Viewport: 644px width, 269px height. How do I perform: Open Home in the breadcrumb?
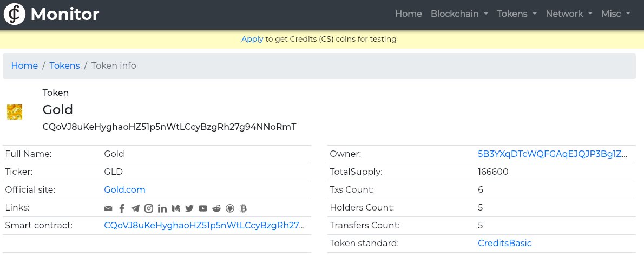[x=24, y=65]
